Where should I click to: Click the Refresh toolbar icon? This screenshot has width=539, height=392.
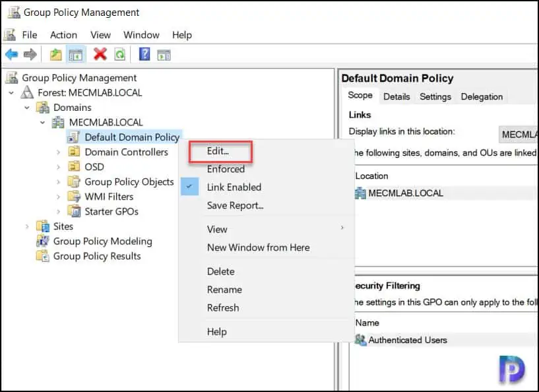click(x=119, y=54)
